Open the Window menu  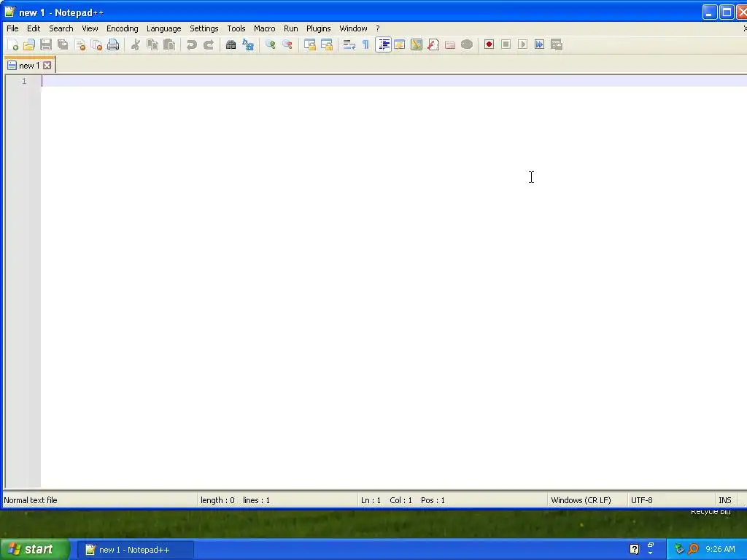click(x=353, y=28)
